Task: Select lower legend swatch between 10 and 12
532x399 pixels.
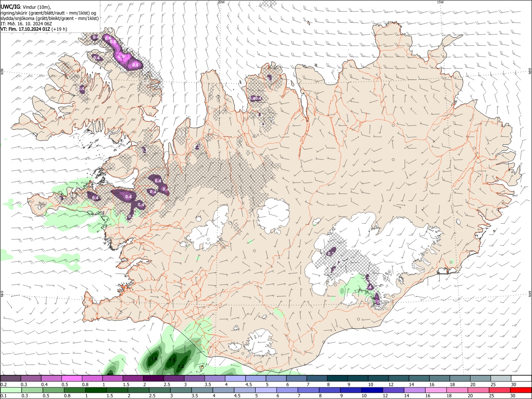Action: (x=372, y=390)
